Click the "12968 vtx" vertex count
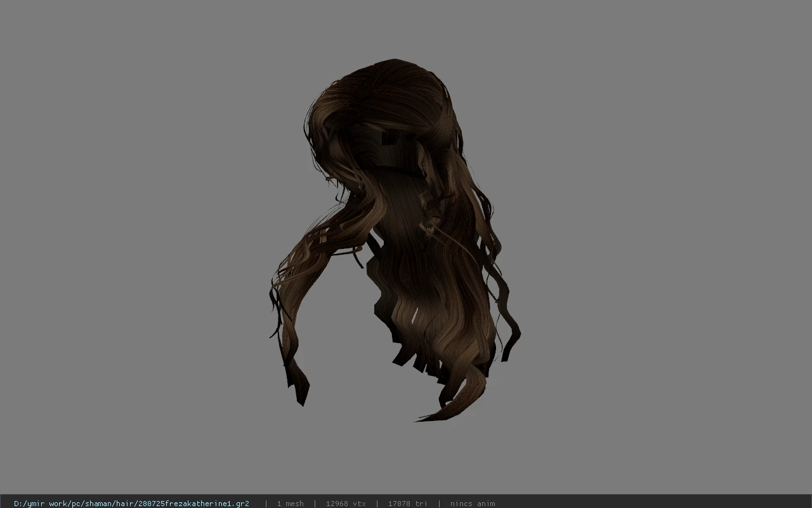This screenshot has width=812, height=508. tap(346, 504)
